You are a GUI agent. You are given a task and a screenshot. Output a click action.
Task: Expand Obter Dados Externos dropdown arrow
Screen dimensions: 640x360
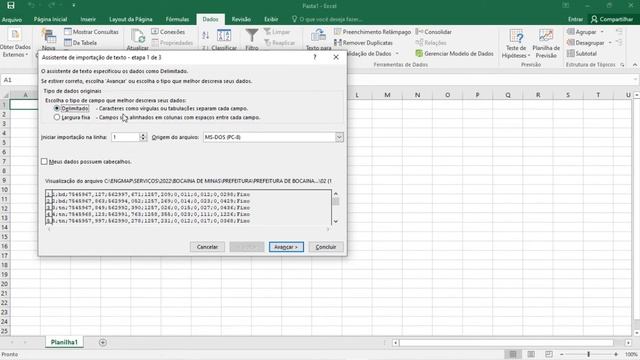[x=27, y=55]
